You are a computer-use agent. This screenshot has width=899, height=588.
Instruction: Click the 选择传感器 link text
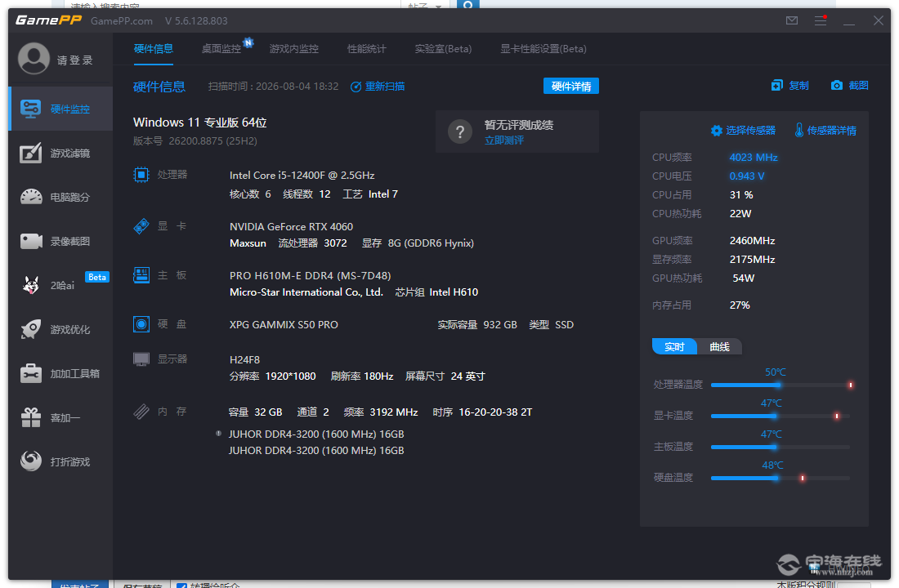(750, 131)
